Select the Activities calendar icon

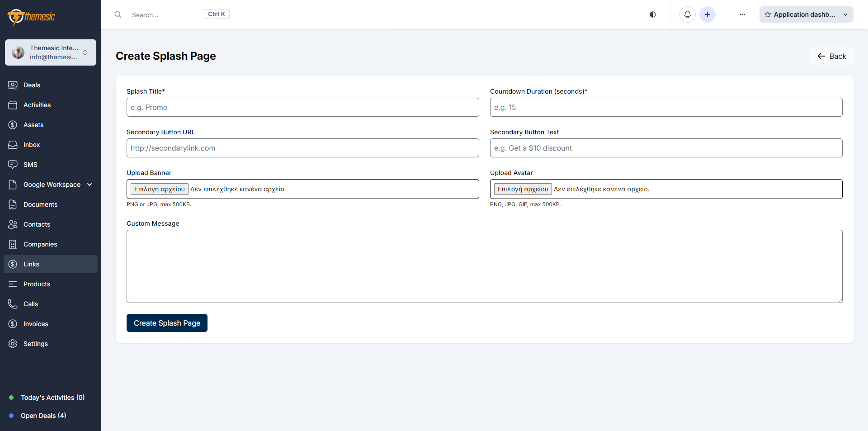click(x=12, y=104)
